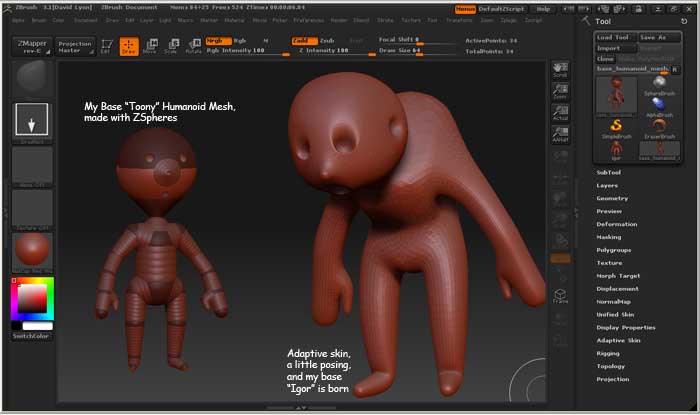Click the ZBrush logo icon in title bar
700x415 pixels.
click(x=7, y=8)
